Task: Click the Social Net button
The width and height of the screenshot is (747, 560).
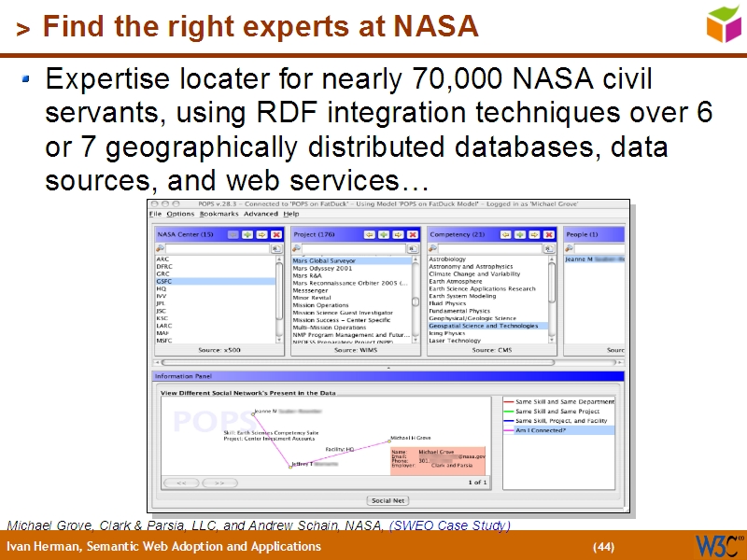Action: (388, 500)
